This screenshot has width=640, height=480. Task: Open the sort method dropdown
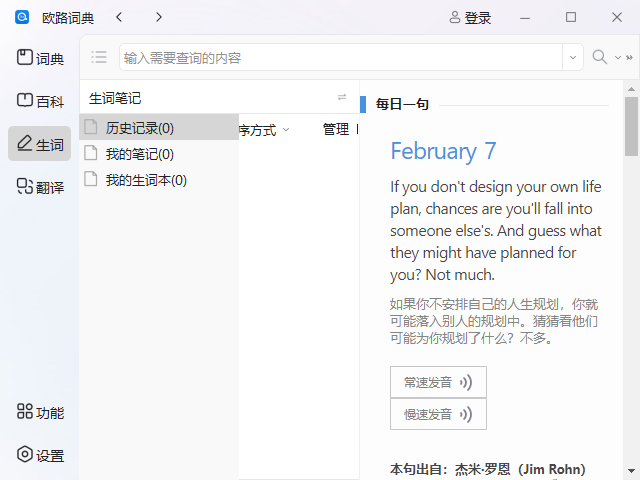[x=264, y=129]
